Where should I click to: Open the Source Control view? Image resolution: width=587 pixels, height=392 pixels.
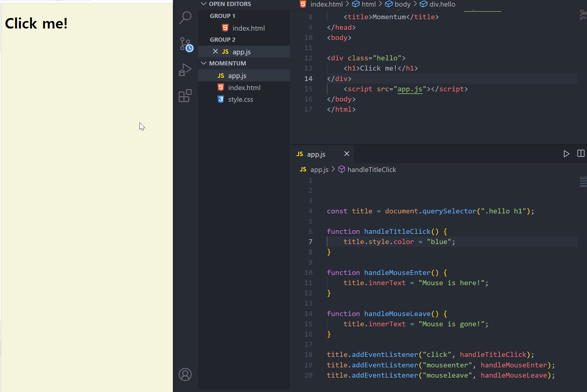pos(186,44)
